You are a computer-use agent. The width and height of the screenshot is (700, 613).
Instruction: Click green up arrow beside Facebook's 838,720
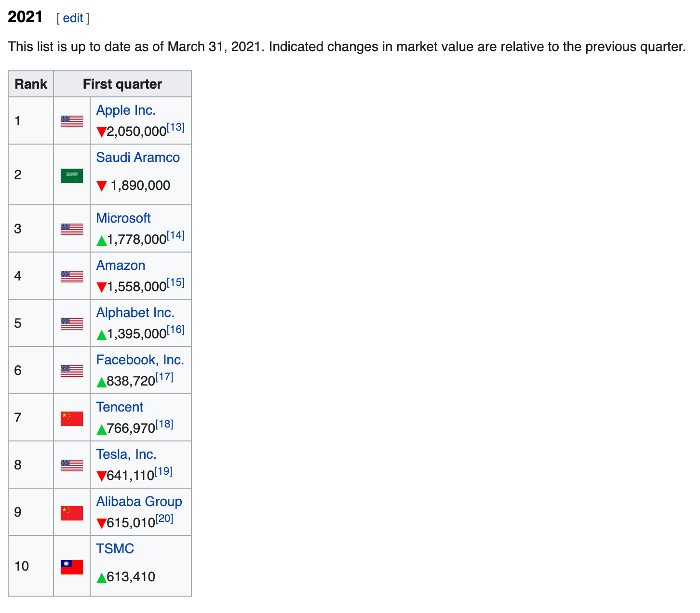pyautogui.click(x=101, y=382)
